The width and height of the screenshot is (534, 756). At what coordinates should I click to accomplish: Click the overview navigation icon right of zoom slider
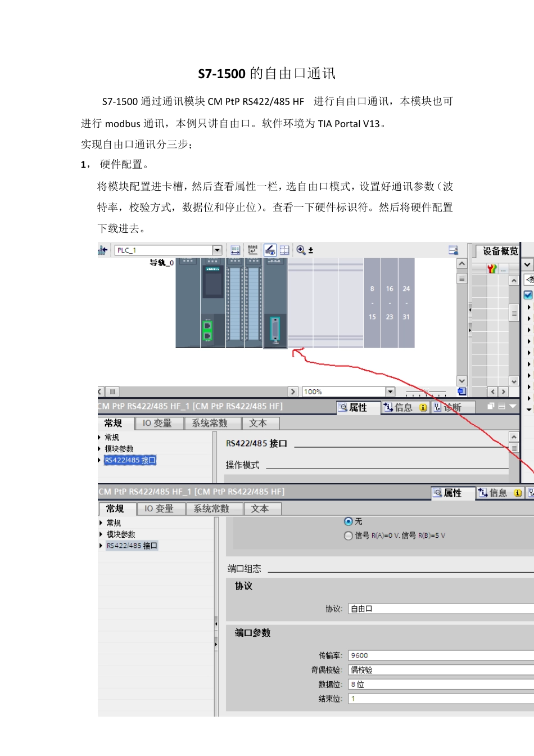pos(462,391)
